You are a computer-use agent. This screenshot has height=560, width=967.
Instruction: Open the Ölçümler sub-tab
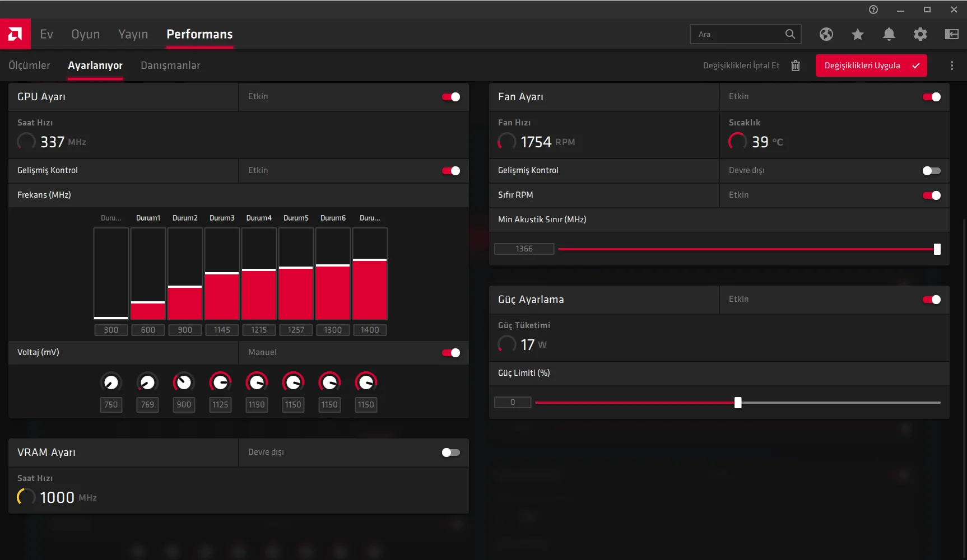click(29, 66)
